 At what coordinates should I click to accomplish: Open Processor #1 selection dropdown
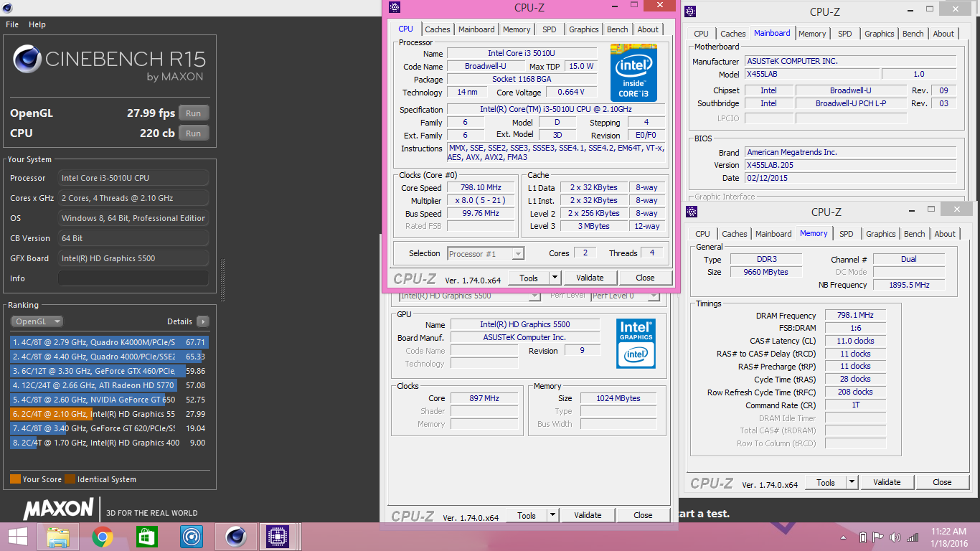(x=486, y=253)
